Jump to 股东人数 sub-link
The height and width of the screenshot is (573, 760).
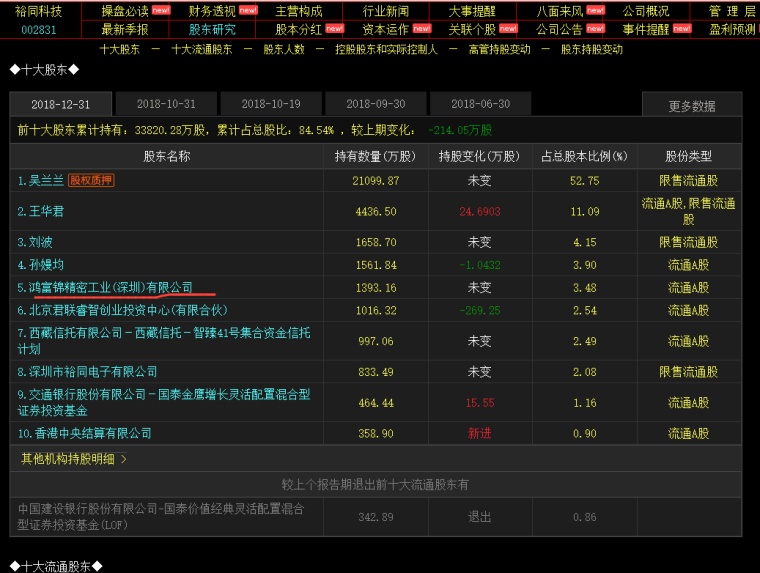(284, 49)
